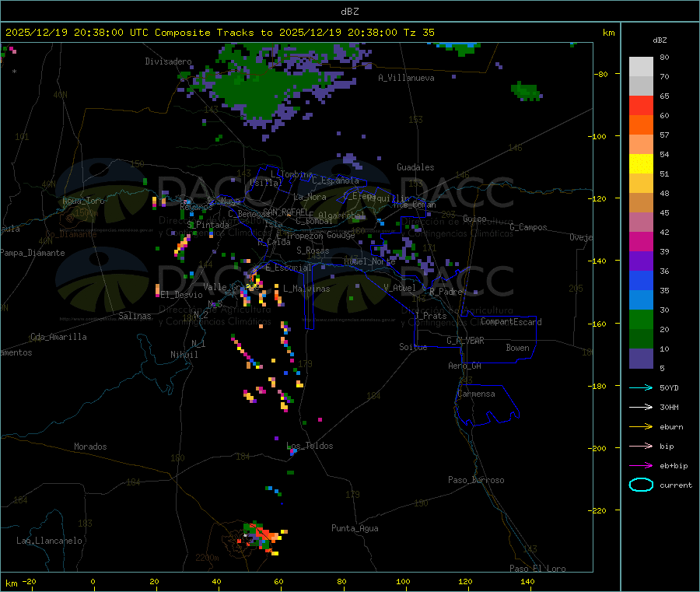Click the 'Agua_Toro' map label
The width and height of the screenshot is (700, 592).
point(83,201)
